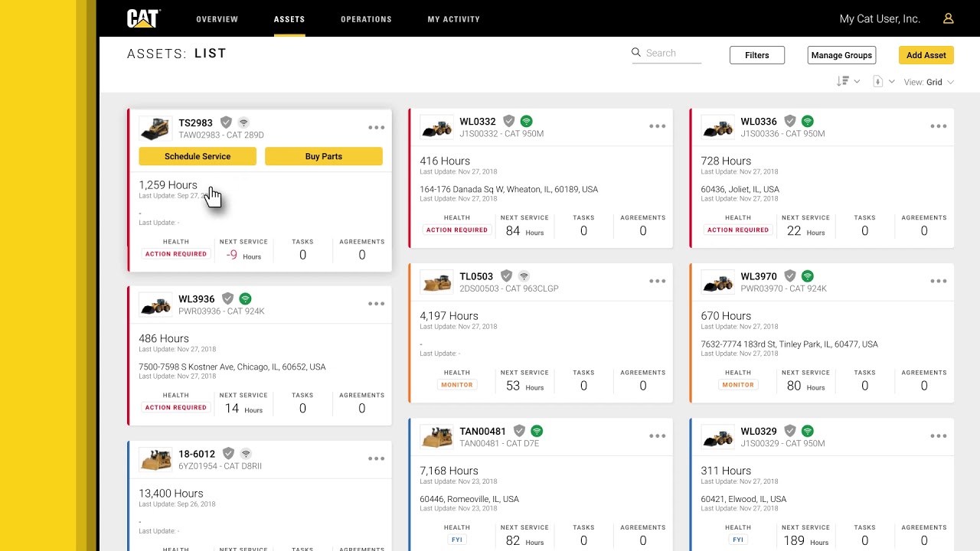This screenshot has height=551, width=980.
Task: Click the green connectivity icon on WL3970
Action: coord(807,275)
